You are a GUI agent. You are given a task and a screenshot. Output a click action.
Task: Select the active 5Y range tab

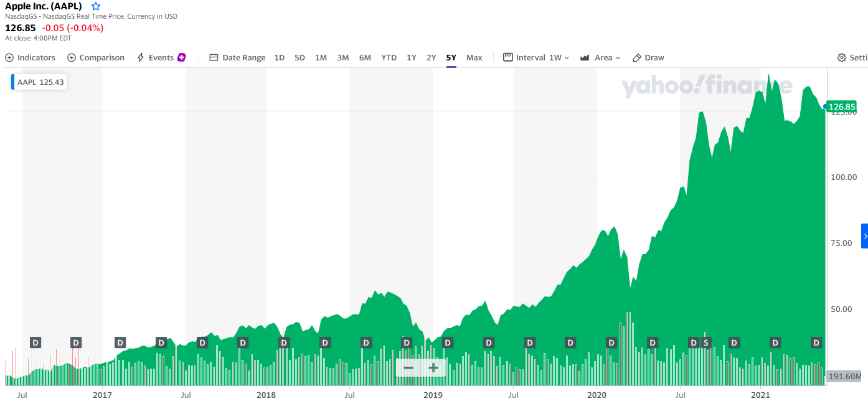tap(451, 58)
